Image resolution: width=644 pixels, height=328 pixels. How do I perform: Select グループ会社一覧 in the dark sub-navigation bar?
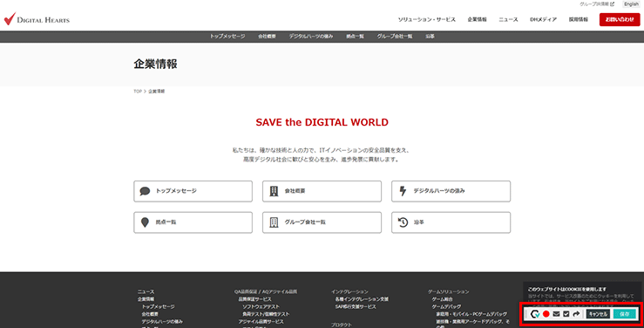[395, 36]
